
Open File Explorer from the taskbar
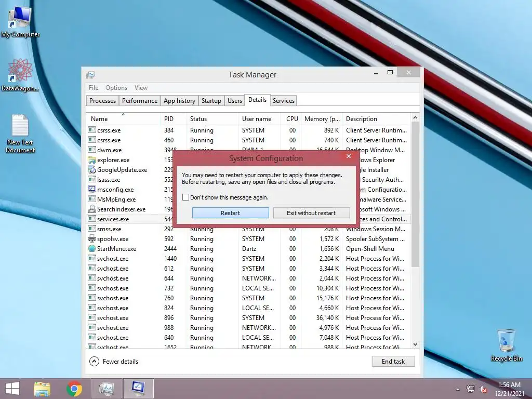click(42, 389)
